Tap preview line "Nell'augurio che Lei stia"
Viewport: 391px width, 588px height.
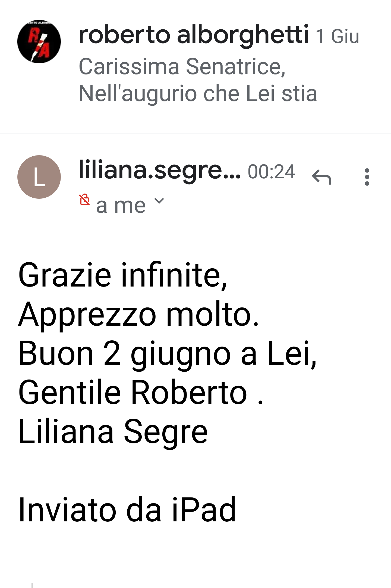pos(198,93)
